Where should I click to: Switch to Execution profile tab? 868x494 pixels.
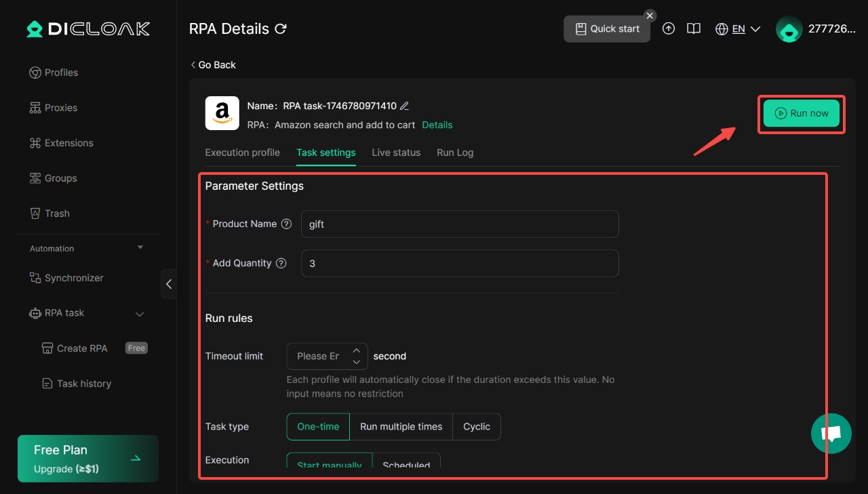243,152
